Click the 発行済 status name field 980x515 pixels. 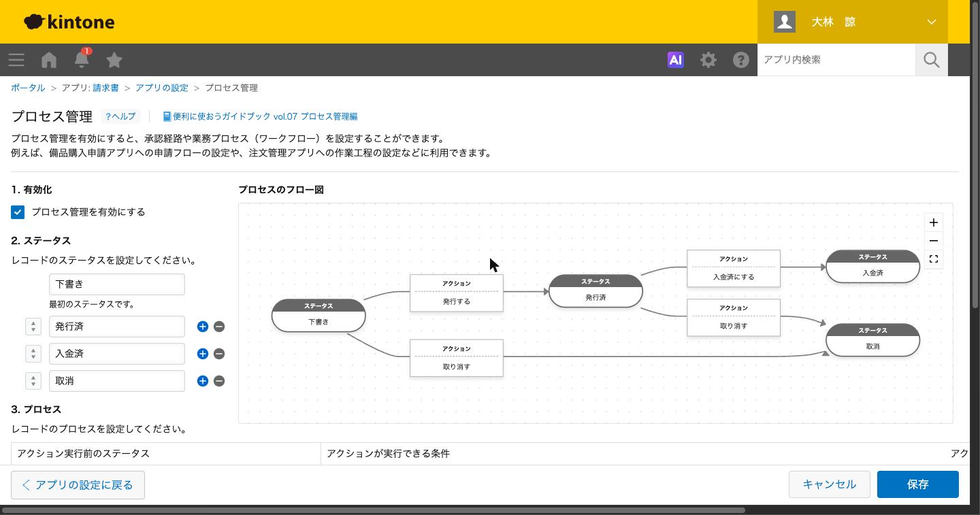pos(117,327)
